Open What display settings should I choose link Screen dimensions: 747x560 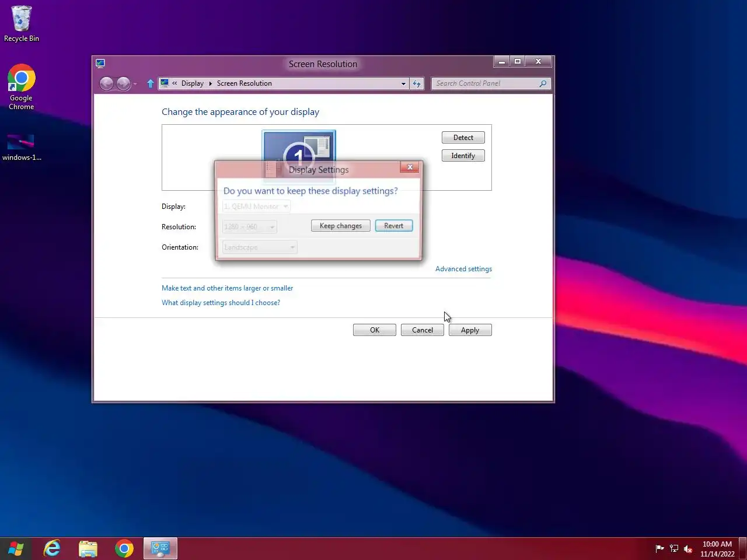click(x=221, y=303)
